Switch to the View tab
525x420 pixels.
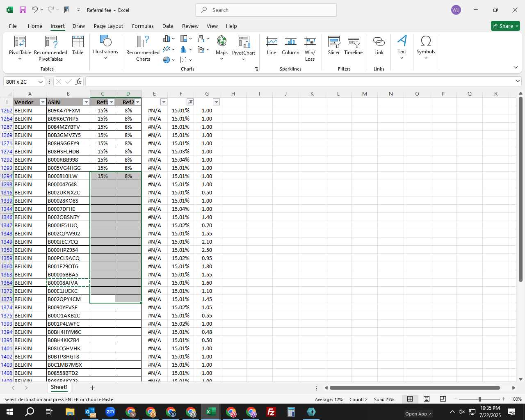click(x=212, y=26)
